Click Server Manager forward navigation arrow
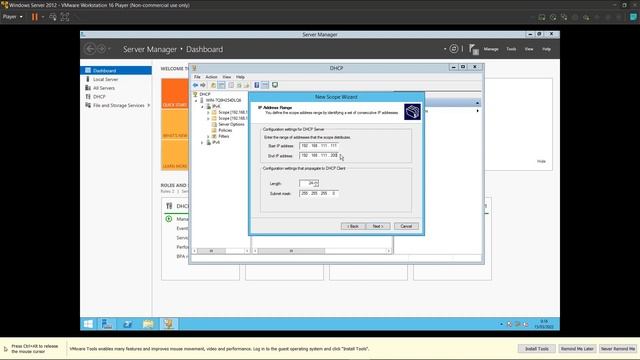Screen dimensions: 640x360 pyautogui.click(x=101, y=49)
